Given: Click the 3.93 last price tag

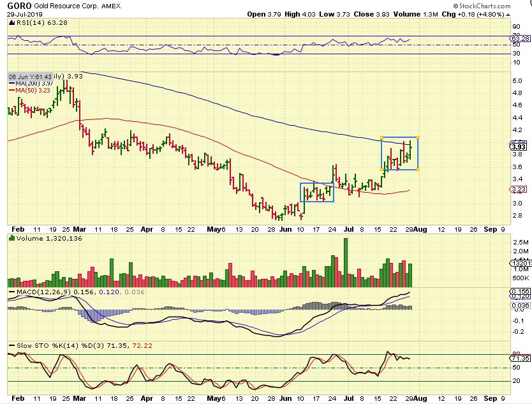Looking at the screenshot, I should point(519,147).
